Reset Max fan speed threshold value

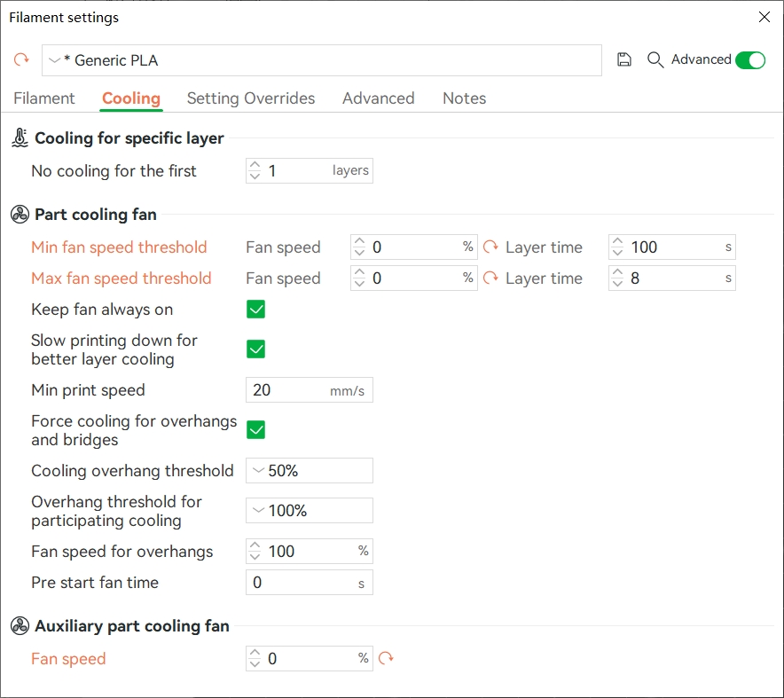(x=490, y=278)
